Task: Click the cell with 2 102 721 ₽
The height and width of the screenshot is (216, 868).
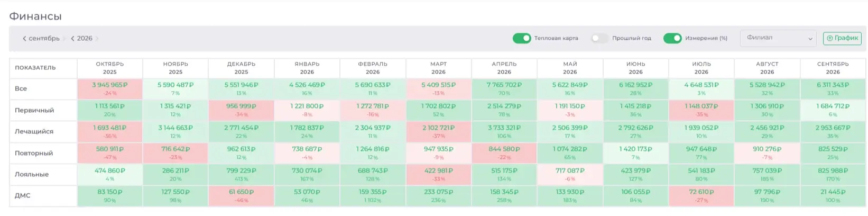Action: pos(438,132)
